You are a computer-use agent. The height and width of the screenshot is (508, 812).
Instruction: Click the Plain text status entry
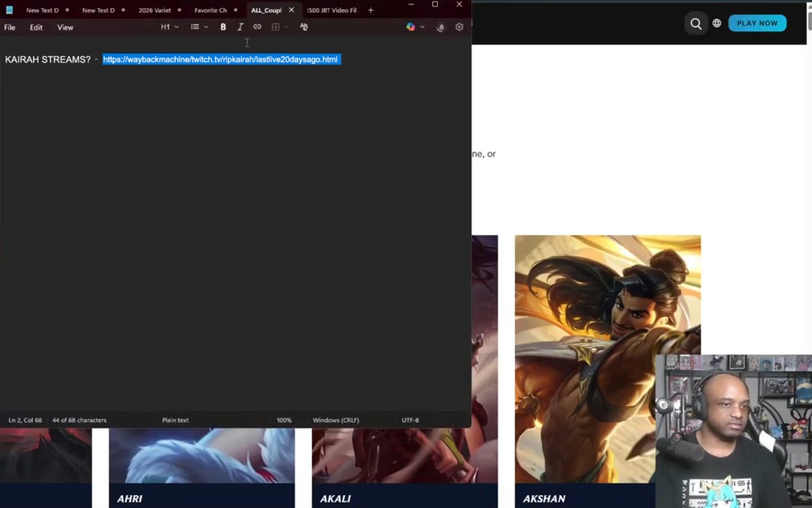[x=175, y=420]
